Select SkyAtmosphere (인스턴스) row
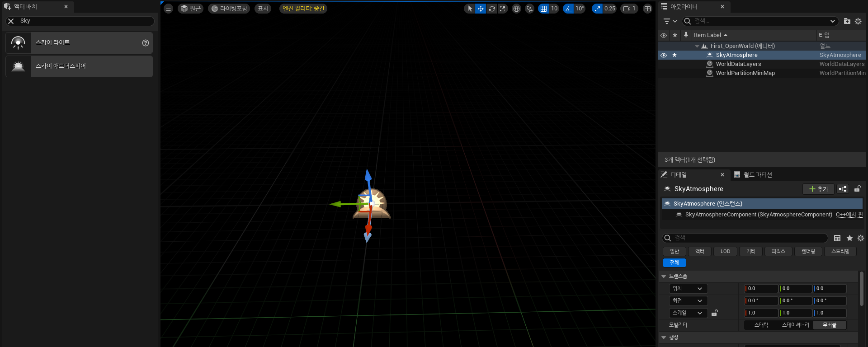The width and height of the screenshot is (868, 347). click(x=762, y=204)
